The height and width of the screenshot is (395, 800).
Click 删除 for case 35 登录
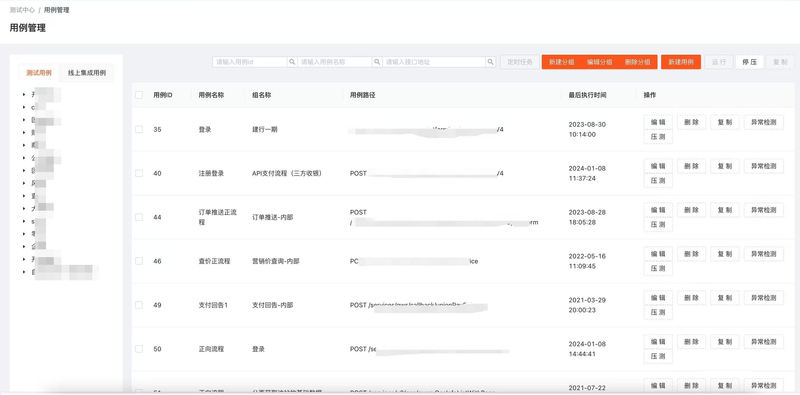[x=691, y=122]
